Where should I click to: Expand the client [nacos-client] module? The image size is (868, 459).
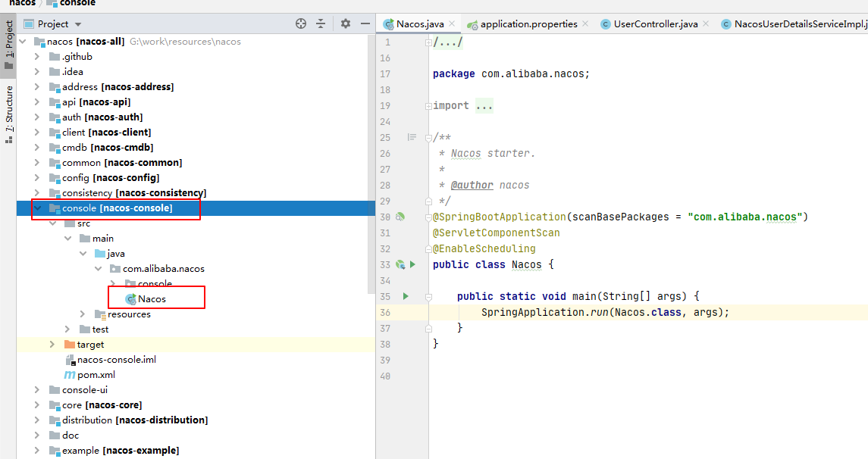37,132
